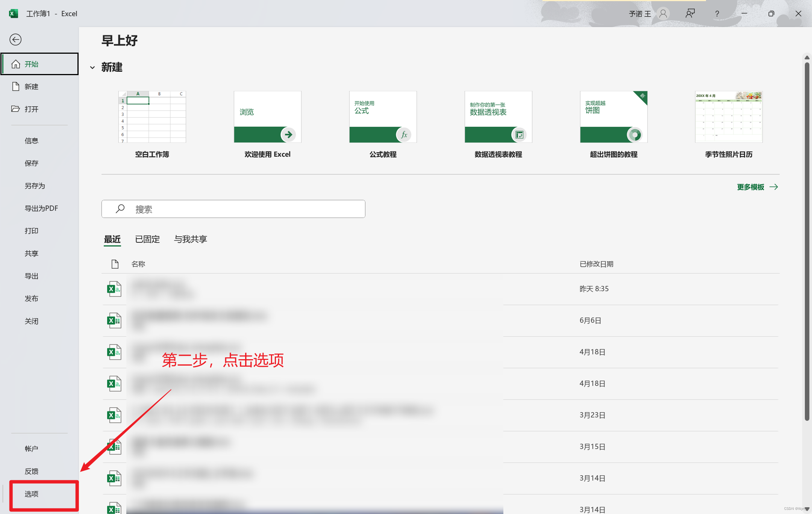
Task: Open the 空白工作簿 template thumbnail
Action: [x=152, y=117]
